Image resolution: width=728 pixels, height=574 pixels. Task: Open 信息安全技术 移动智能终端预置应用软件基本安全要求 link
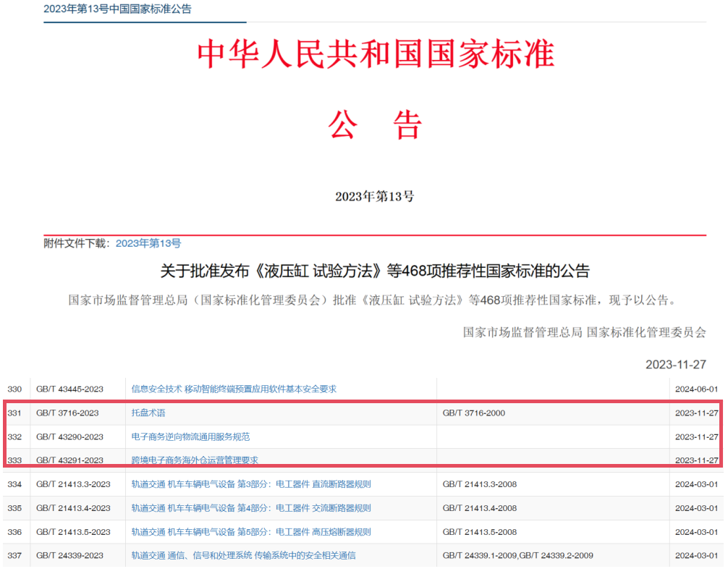coord(234,389)
